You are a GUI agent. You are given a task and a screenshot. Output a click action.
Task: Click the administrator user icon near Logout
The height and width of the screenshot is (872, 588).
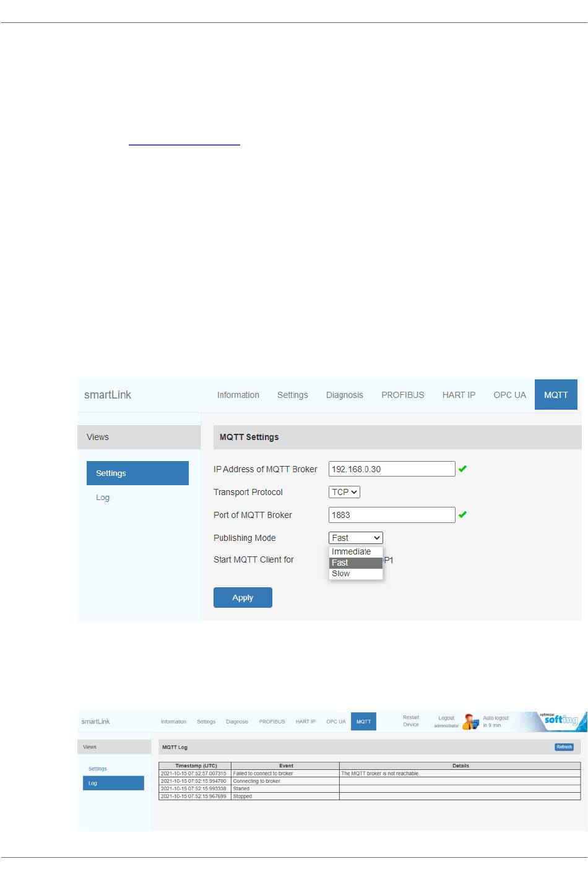(x=470, y=722)
